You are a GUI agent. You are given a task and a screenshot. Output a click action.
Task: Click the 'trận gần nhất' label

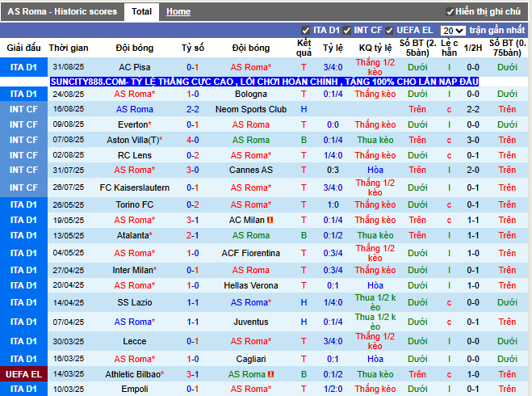pyautogui.click(x=497, y=31)
